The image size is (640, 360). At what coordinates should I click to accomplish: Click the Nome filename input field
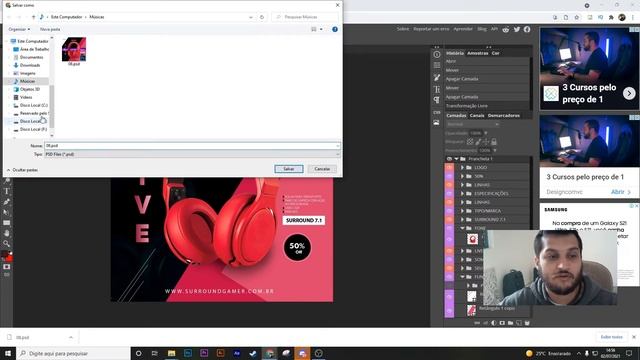[192, 146]
